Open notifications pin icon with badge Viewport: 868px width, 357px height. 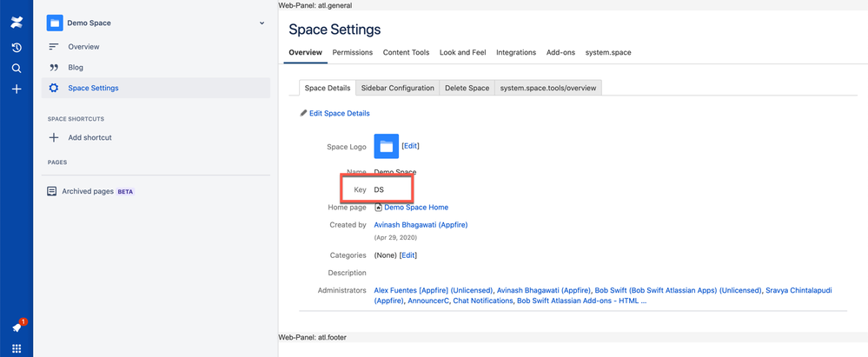(17, 327)
